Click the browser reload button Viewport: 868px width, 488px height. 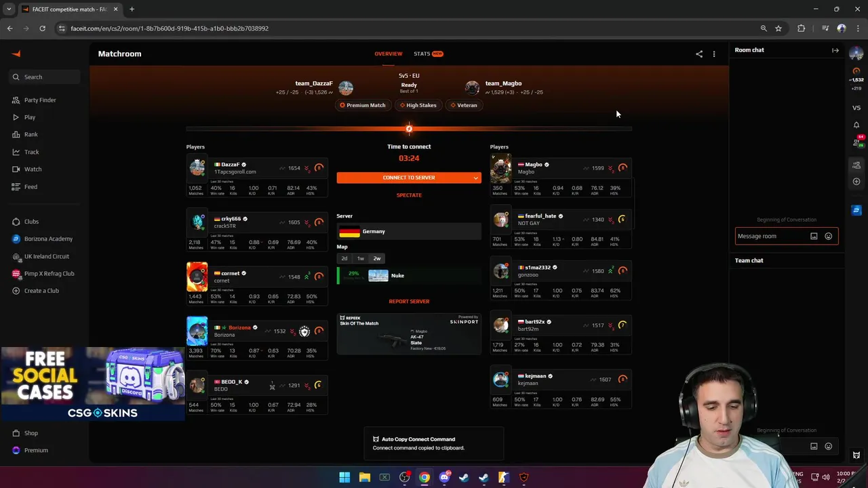[42, 28]
